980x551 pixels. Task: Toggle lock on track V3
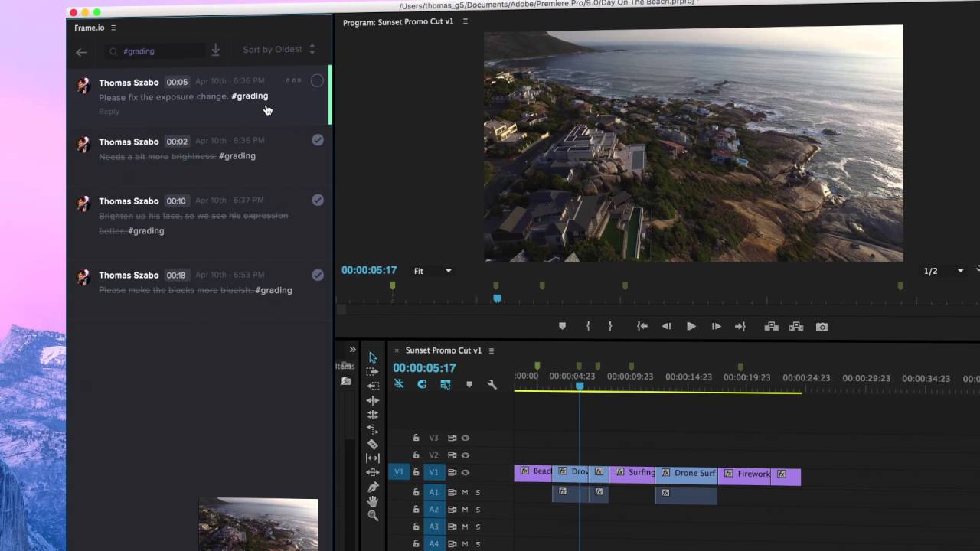pyautogui.click(x=416, y=438)
